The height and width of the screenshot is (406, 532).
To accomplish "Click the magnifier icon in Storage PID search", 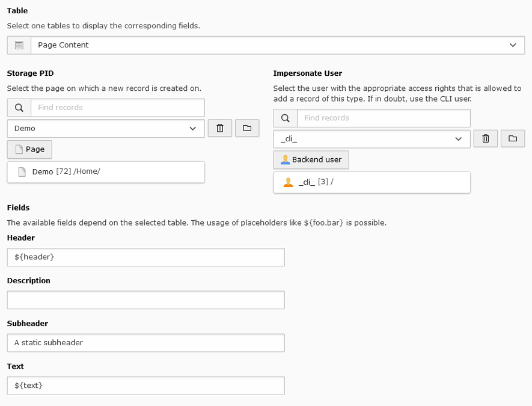I will [18, 107].
